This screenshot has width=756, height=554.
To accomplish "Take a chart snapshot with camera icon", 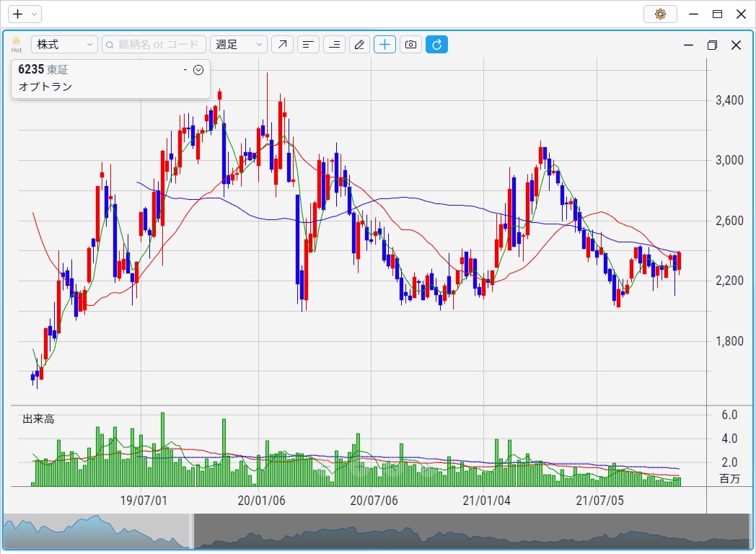I will [410, 44].
